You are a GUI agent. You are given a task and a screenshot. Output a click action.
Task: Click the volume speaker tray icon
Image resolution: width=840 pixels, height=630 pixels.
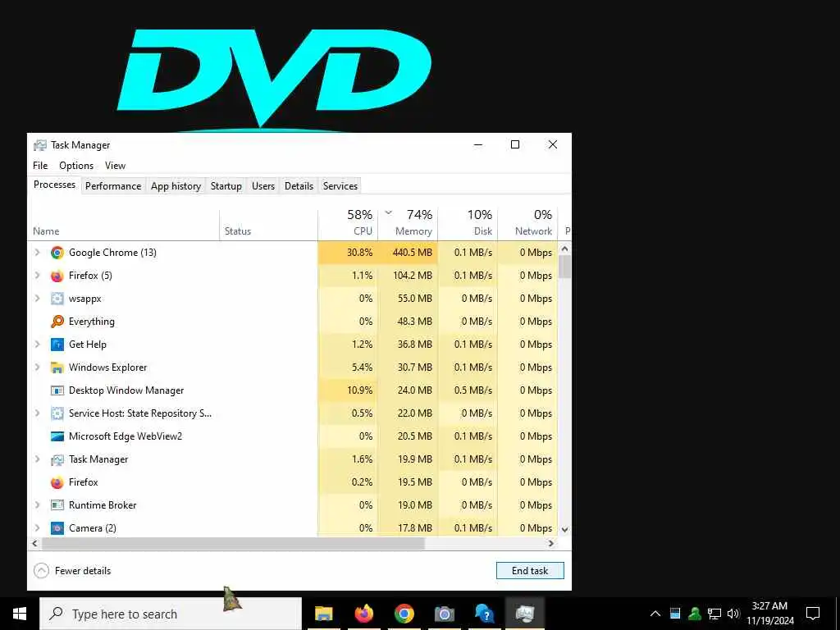click(x=733, y=614)
